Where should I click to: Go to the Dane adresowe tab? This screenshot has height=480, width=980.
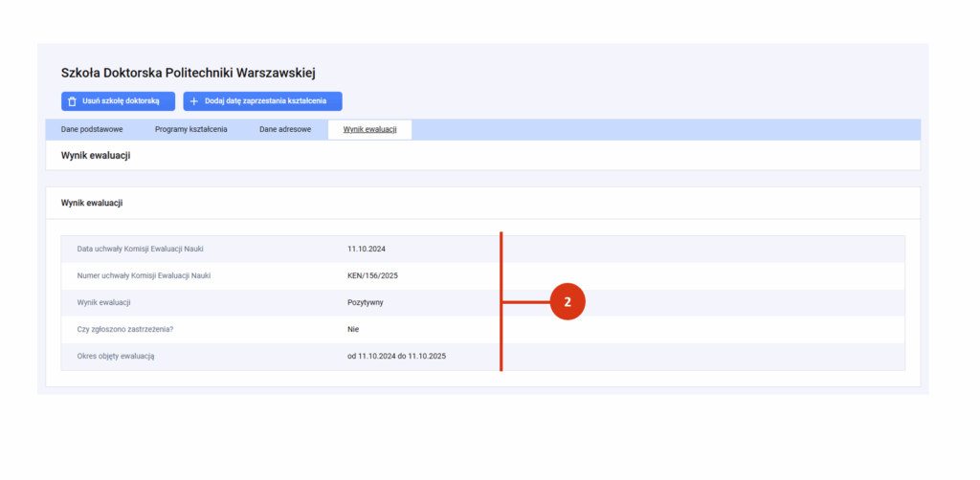tap(285, 129)
